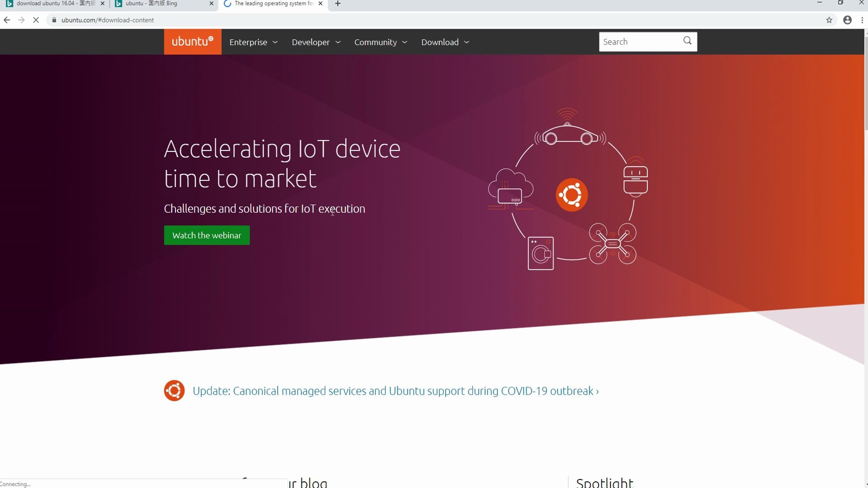Viewport: 868px width, 488px height.
Task: Click the site lock icon in address bar
Action: (54, 20)
